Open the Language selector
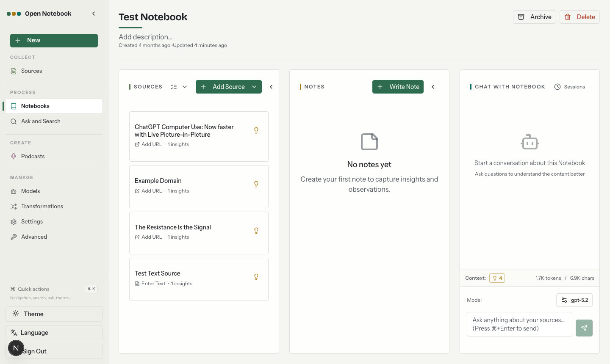Screen dimensions: 610x364 click(54, 333)
